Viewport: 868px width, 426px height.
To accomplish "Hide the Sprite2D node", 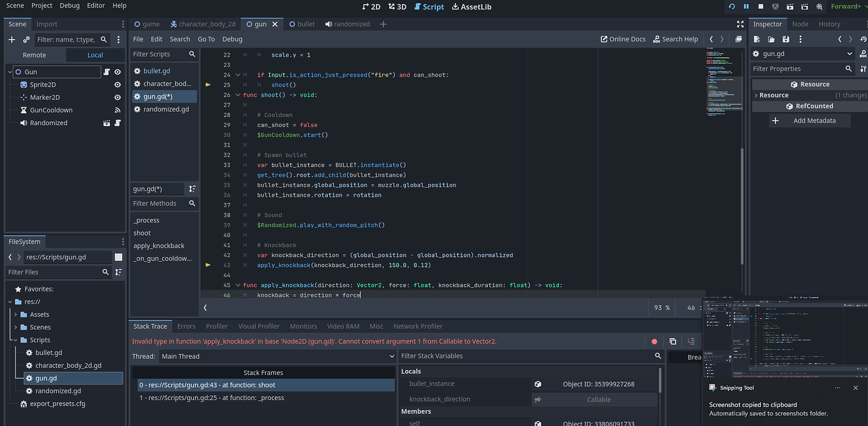I will pyautogui.click(x=118, y=84).
